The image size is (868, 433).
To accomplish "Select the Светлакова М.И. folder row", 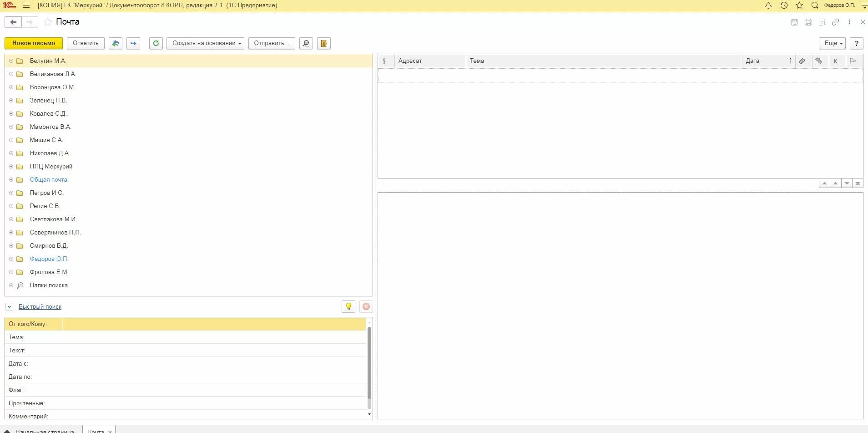I will point(189,219).
